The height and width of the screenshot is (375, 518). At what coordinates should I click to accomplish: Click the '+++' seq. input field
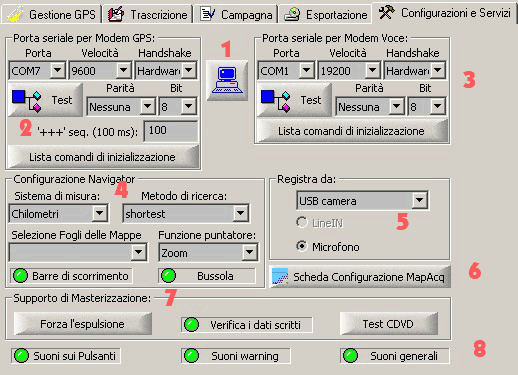pos(171,131)
